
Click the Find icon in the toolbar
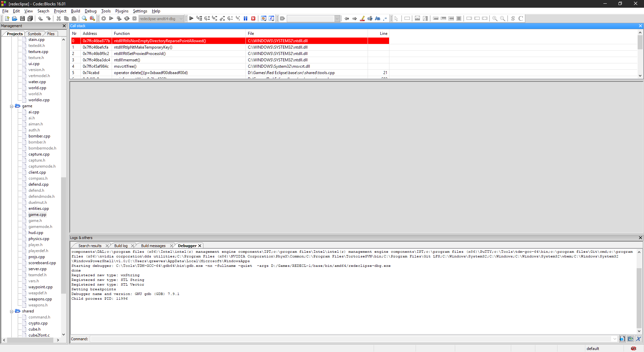click(x=84, y=18)
